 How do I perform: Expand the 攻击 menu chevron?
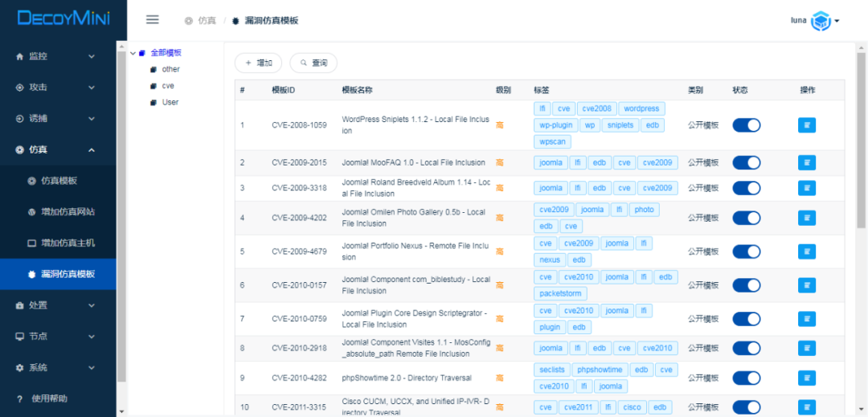coord(92,88)
